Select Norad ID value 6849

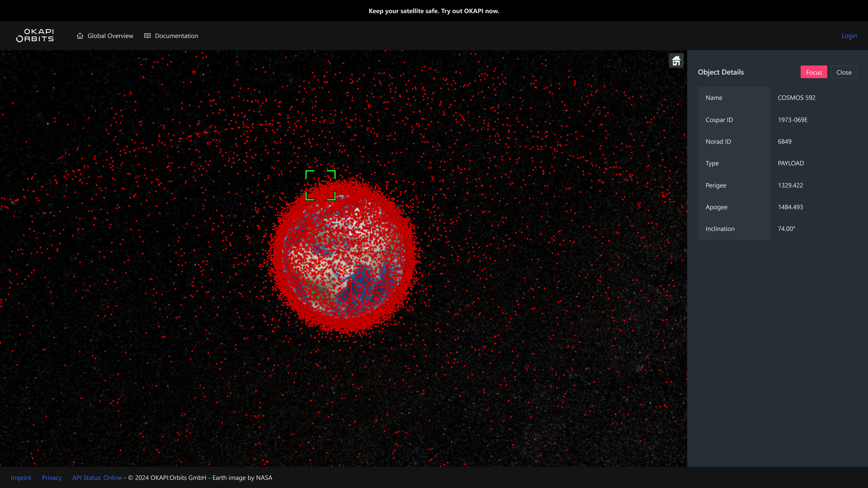(x=784, y=141)
